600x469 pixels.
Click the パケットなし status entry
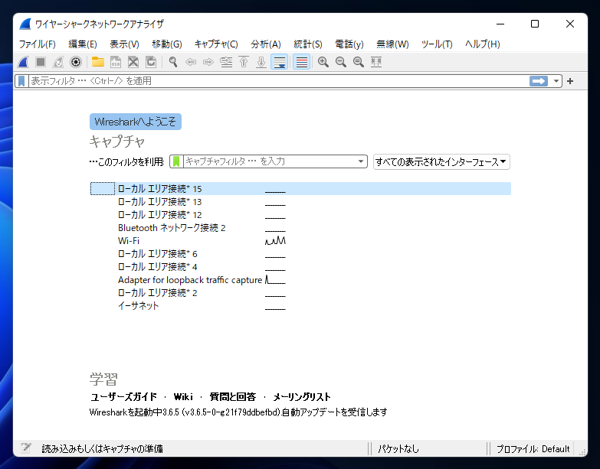coord(398,448)
